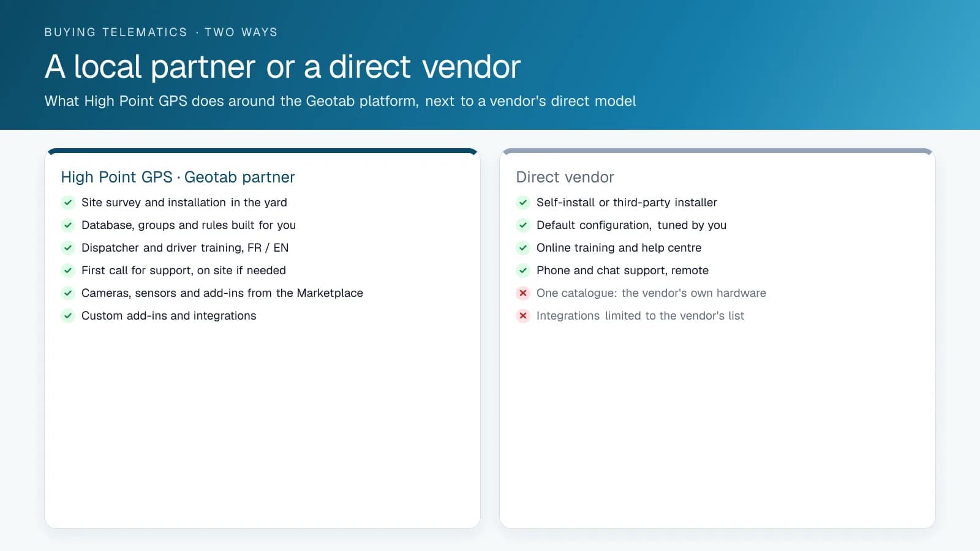The image size is (980, 551).
Task: Click the check icon beside Dispatcher and driver training
Action: [68, 248]
